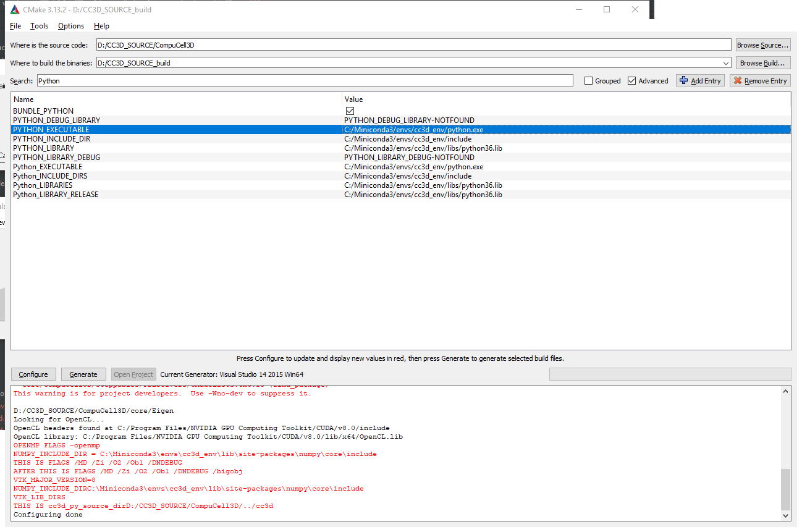The width and height of the screenshot is (802, 532).
Task: Click the output log vertical scrollbar thumb
Action: (786, 488)
